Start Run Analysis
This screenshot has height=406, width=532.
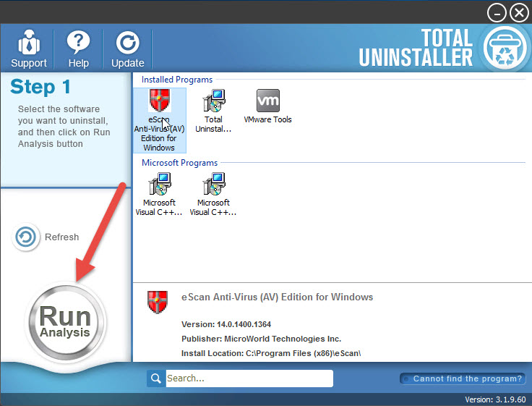[x=65, y=321]
